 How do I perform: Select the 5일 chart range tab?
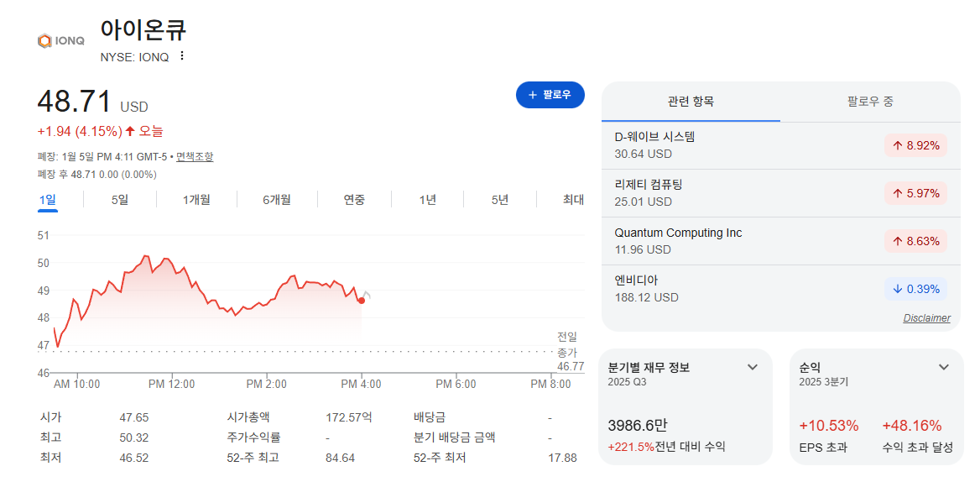click(119, 199)
